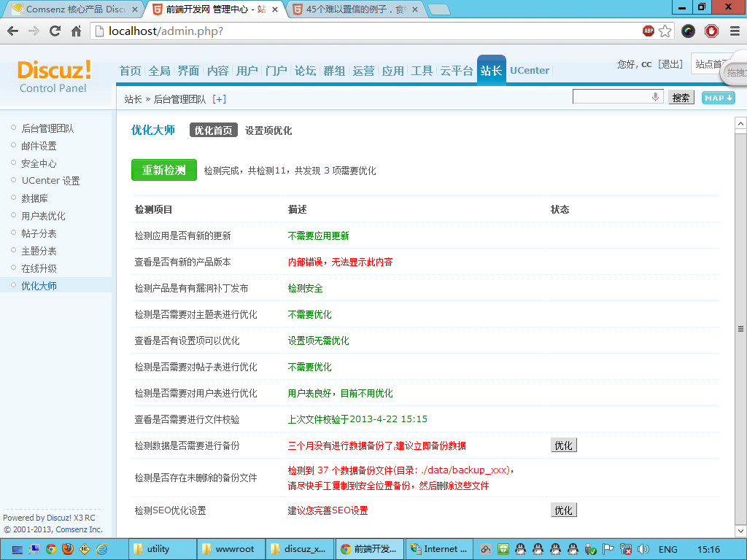747x560 pixels.
Task: Bookmark this page with the star icon
Action: (x=665, y=31)
